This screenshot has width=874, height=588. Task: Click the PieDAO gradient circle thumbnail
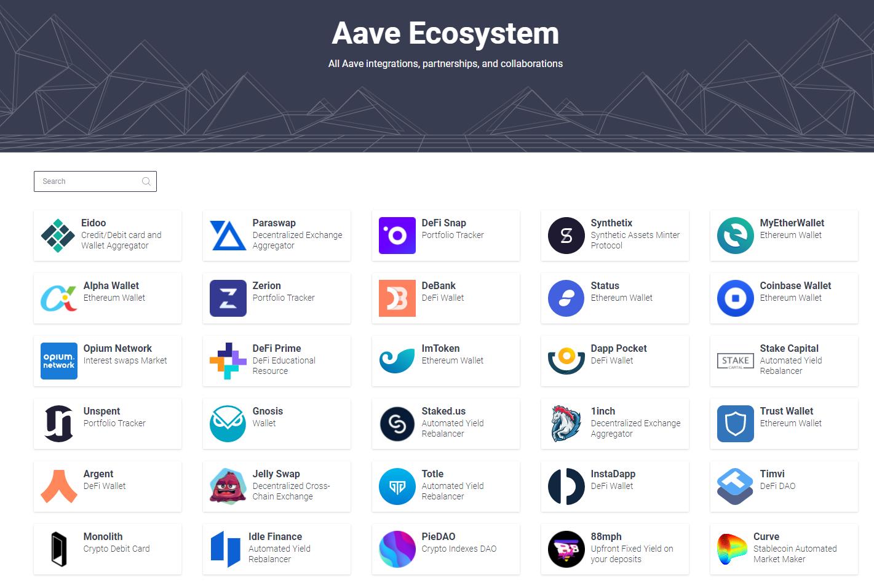[397, 549]
